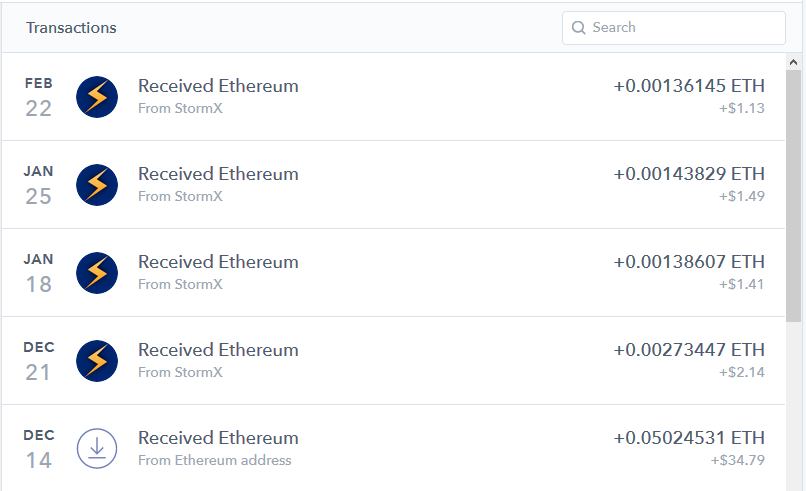Click the StormX icon on Jan 25 transaction
Screen dimensions: 806x491
pyautogui.click(x=97, y=184)
